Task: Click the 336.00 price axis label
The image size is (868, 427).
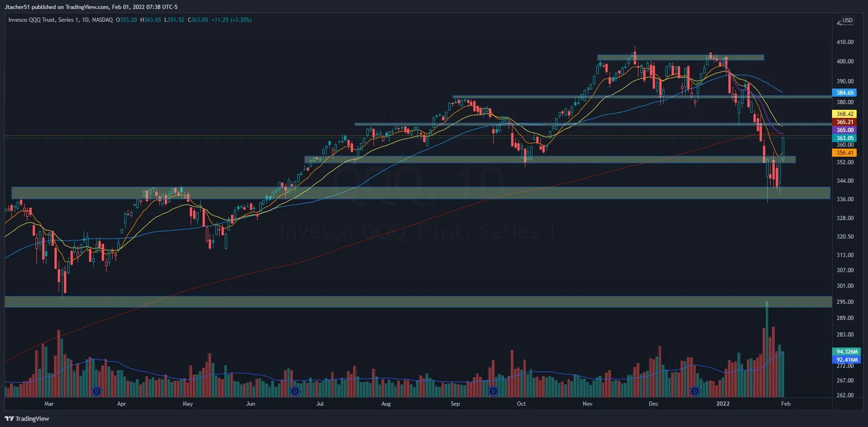Action: 845,199
